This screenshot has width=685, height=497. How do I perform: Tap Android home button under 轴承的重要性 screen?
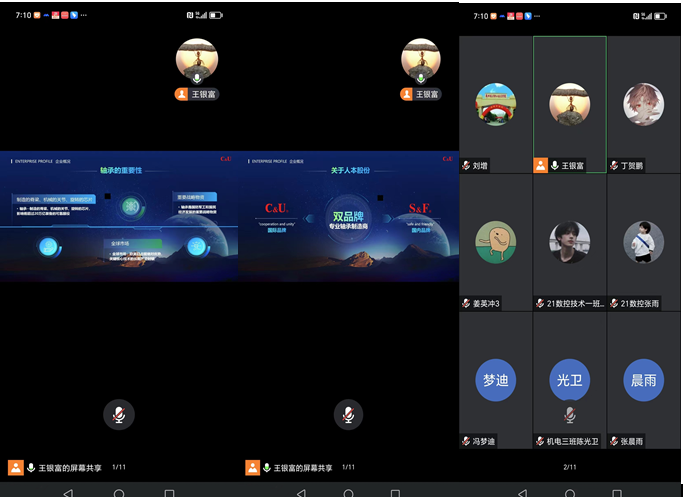pos(119,493)
